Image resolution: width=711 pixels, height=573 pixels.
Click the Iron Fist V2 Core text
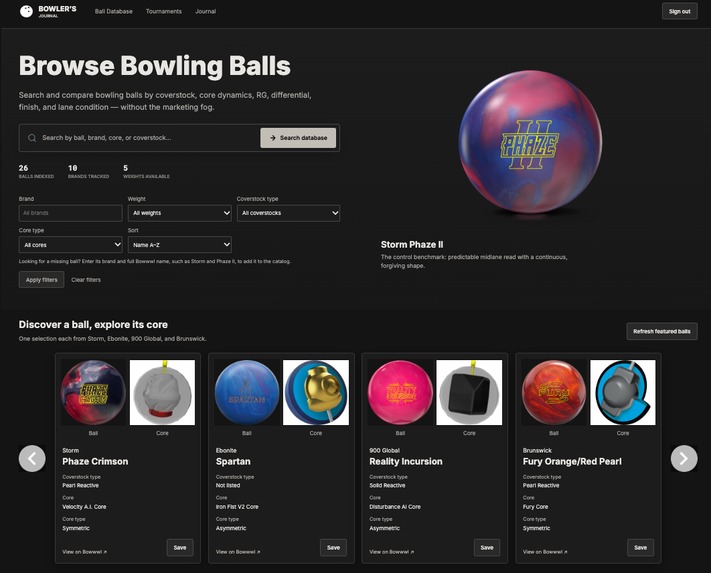click(x=237, y=507)
